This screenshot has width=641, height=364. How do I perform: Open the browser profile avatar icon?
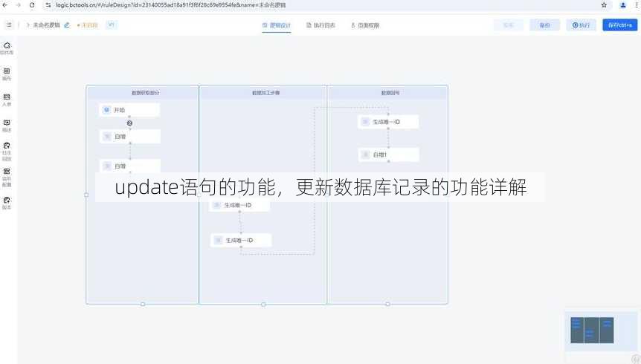coord(622,5)
